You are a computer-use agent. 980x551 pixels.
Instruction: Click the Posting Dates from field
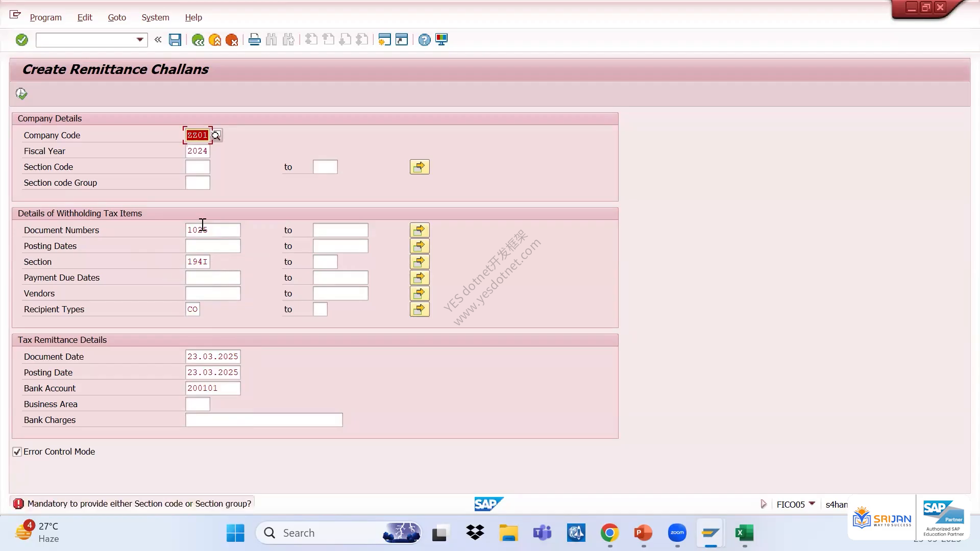click(x=213, y=246)
